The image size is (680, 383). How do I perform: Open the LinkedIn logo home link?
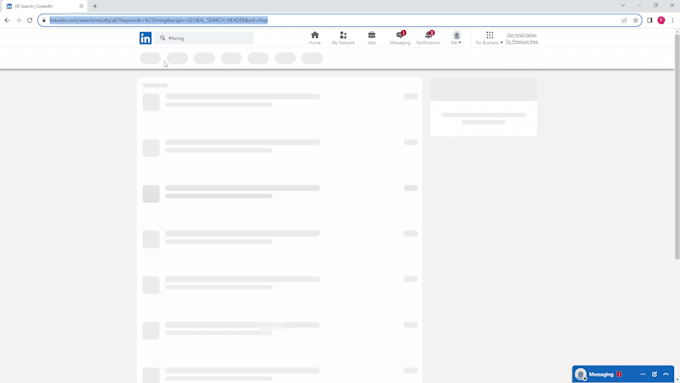pyautogui.click(x=145, y=38)
